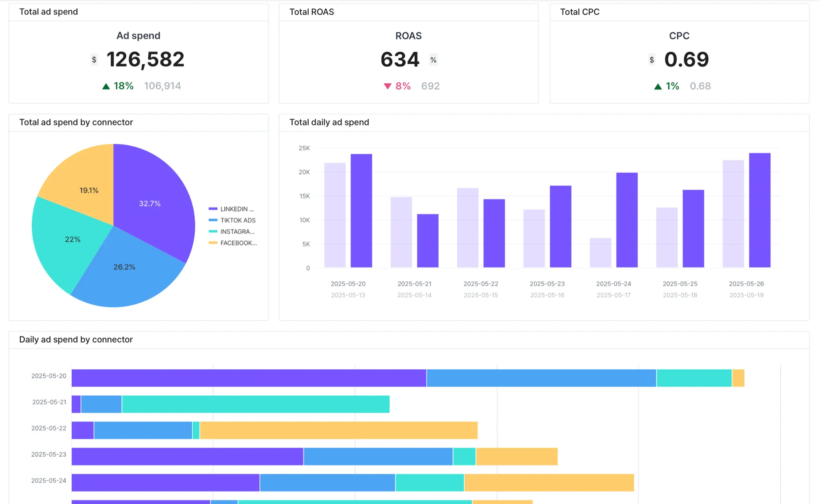
Task: Click the purple LinkedIn legend swatch
Action: coord(213,209)
